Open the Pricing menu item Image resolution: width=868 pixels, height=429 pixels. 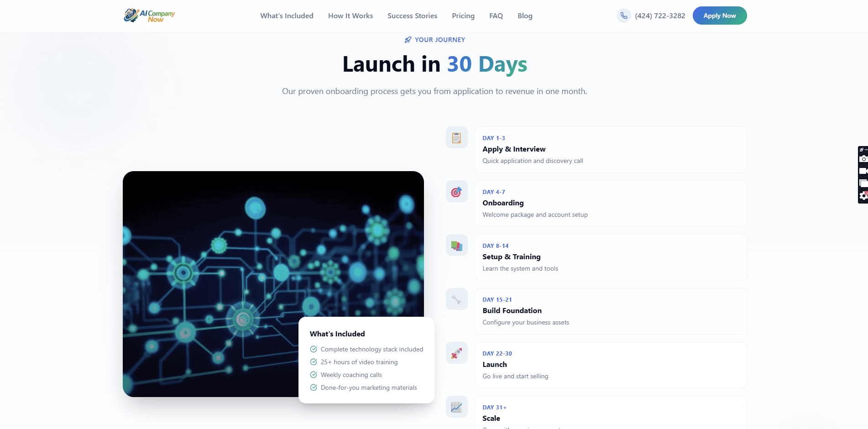tap(463, 16)
